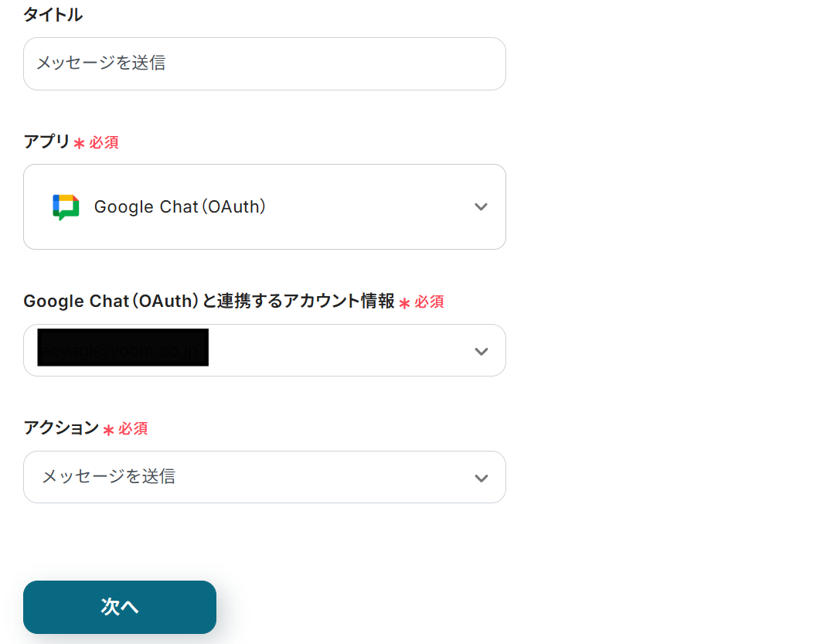This screenshot has width=820, height=644.
Task: Click the 必須 tag beside アクション
Action: 133,428
